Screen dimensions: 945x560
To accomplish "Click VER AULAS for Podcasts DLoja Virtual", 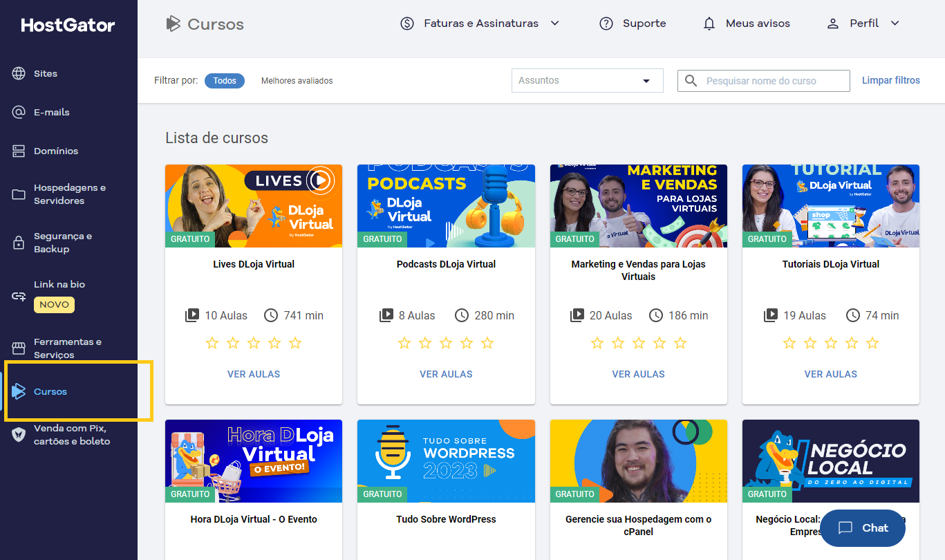I will (446, 374).
